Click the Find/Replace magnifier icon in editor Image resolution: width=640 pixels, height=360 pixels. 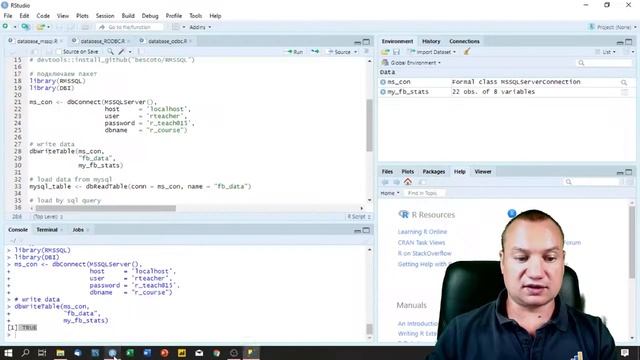coord(110,52)
